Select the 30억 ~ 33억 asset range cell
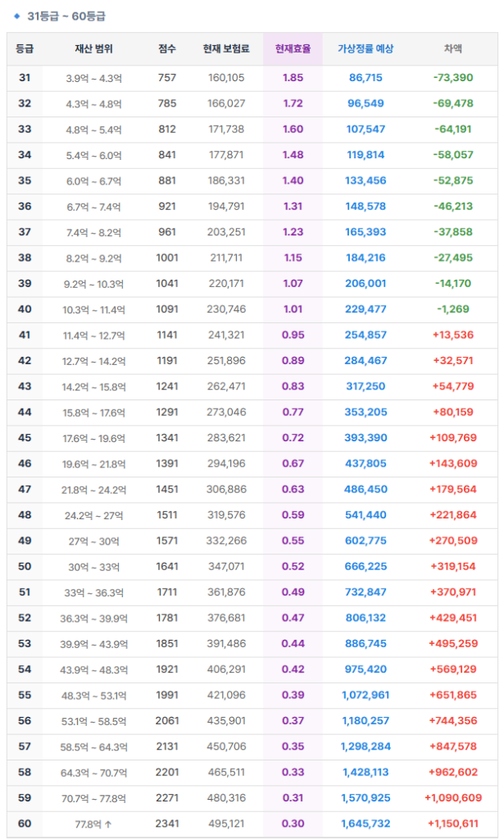The image size is (504, 840). point(93,567)
